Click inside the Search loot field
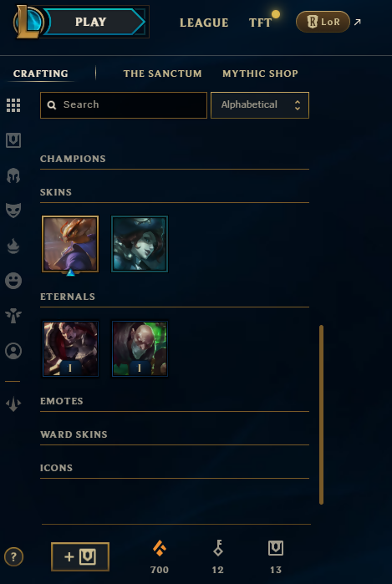Image resolution: width=392 pixels, height=584 pixels. pos(124,105)
